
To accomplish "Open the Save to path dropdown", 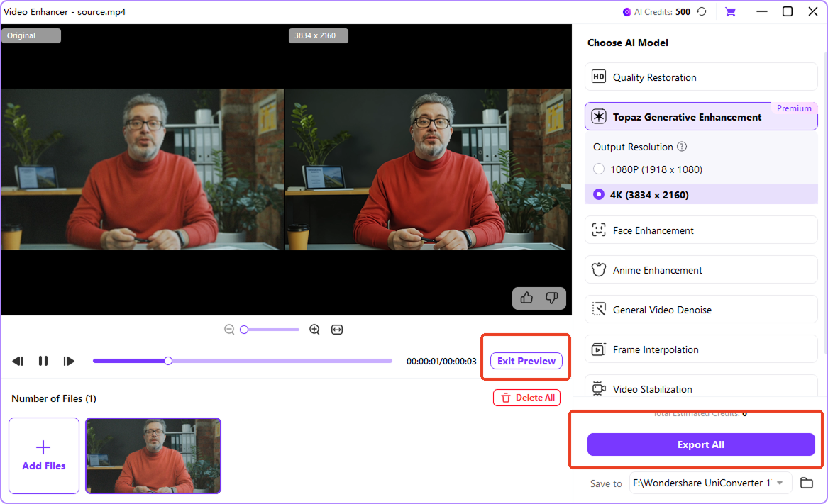I will (780, 483).
